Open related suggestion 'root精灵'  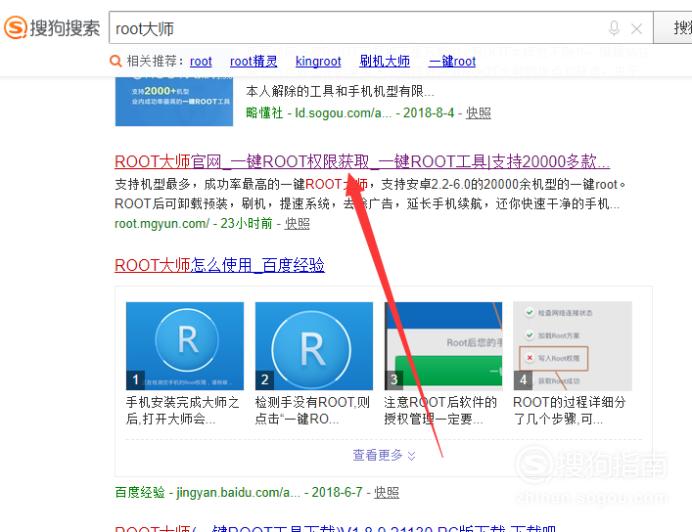[x=254, y=61]
